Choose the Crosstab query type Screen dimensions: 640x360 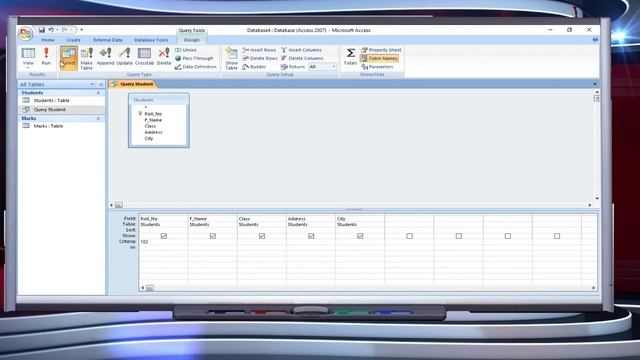pyautogui.click(x=144, y=57)
